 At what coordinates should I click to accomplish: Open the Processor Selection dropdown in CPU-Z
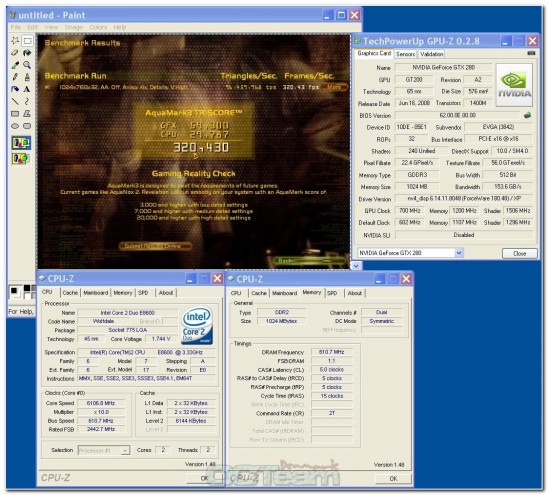(x=125, y=450)
